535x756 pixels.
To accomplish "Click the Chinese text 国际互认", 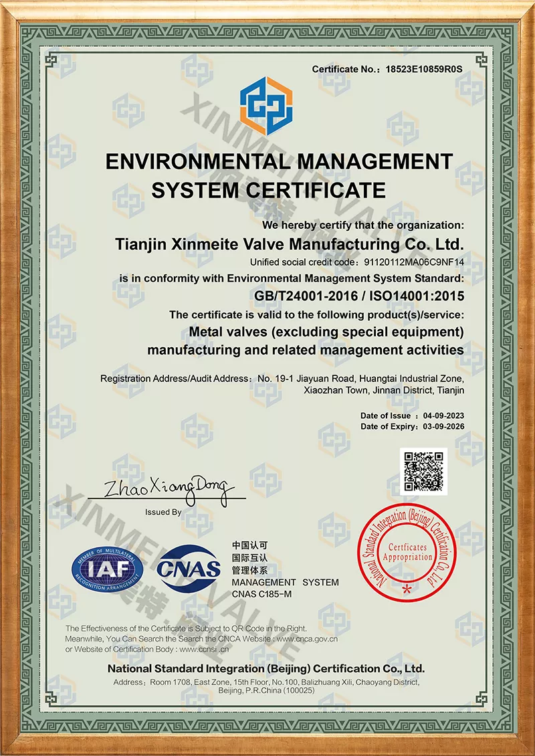I will [x=249, y=558].
